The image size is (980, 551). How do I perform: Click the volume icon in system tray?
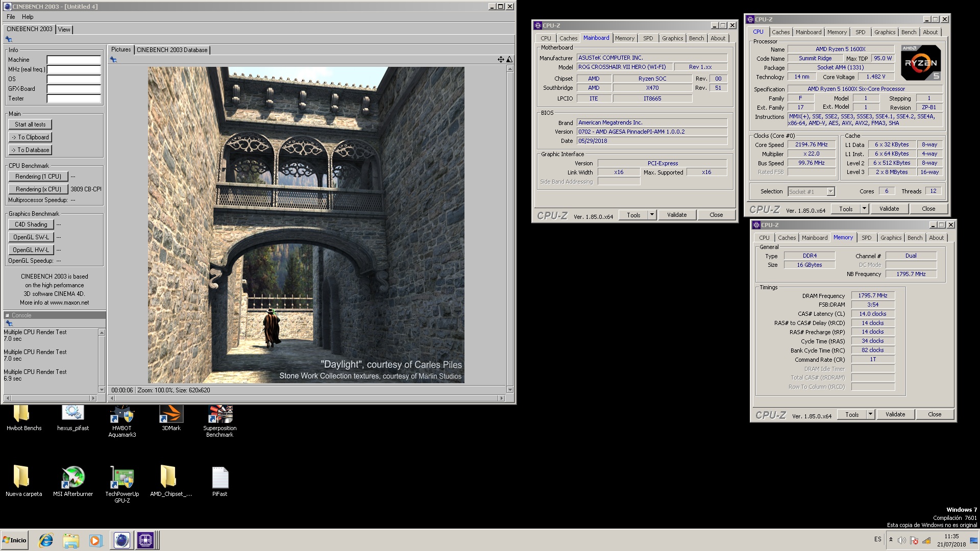click(x=902, y=540)
